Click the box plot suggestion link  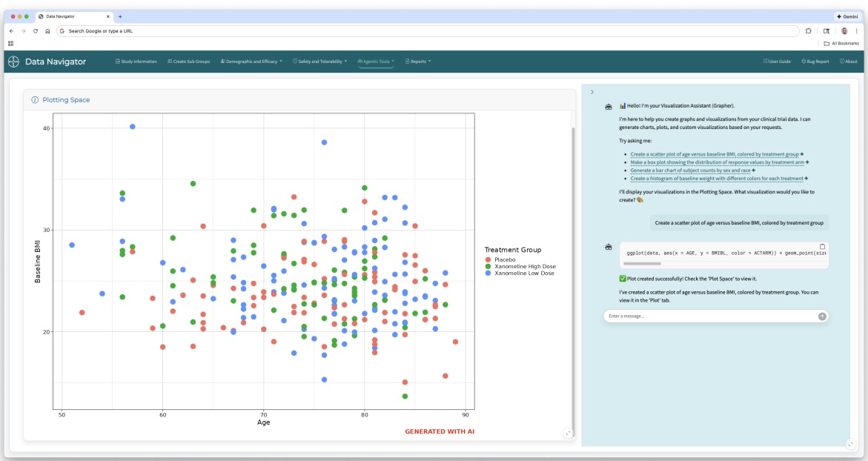(717, 163)
